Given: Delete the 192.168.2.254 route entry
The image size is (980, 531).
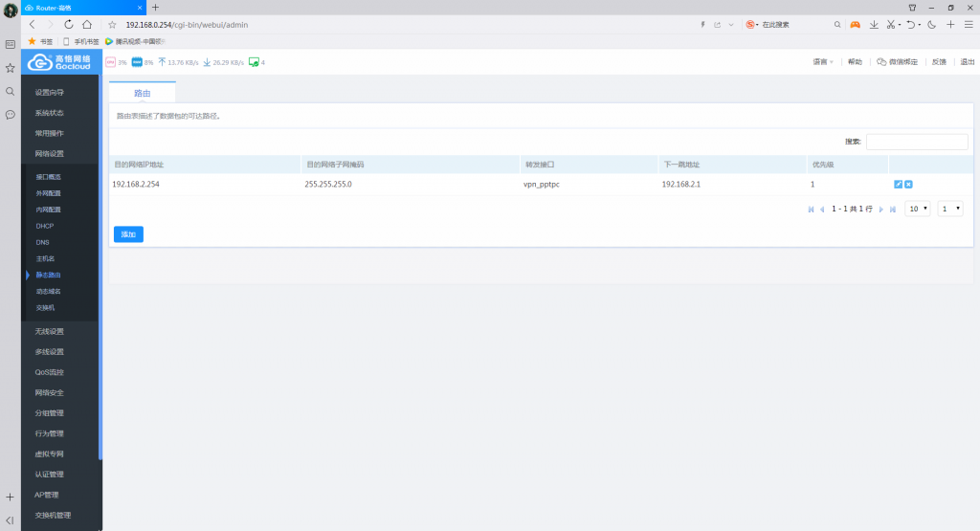Looking at the screenshot, I should point(909,185).
